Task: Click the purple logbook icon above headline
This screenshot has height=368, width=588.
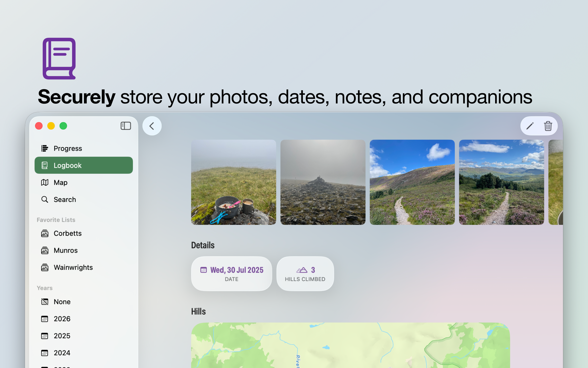Action: tap(59, 58)
